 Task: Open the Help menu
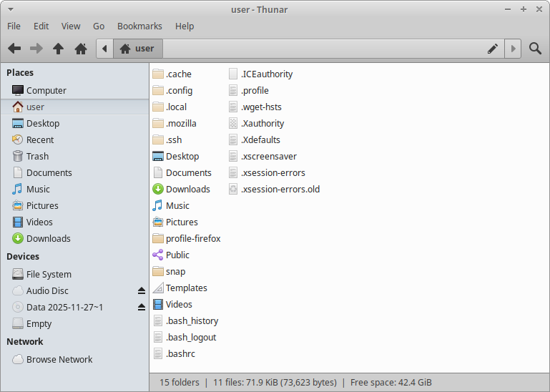pos(185,26)
